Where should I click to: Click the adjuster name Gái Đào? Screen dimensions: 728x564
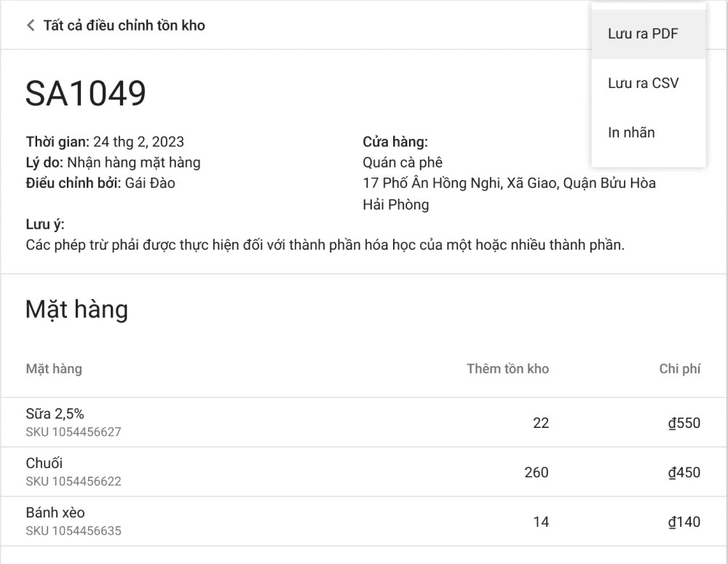150,183
